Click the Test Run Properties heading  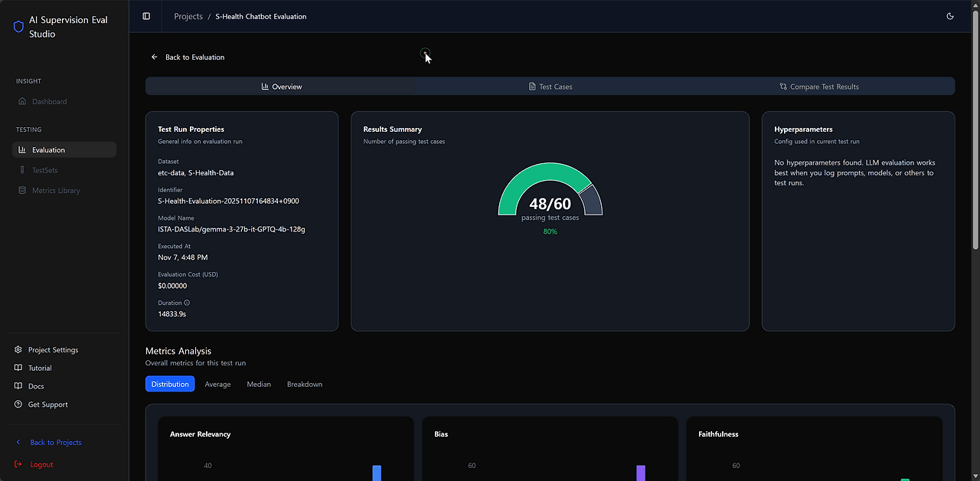(191, 129)
